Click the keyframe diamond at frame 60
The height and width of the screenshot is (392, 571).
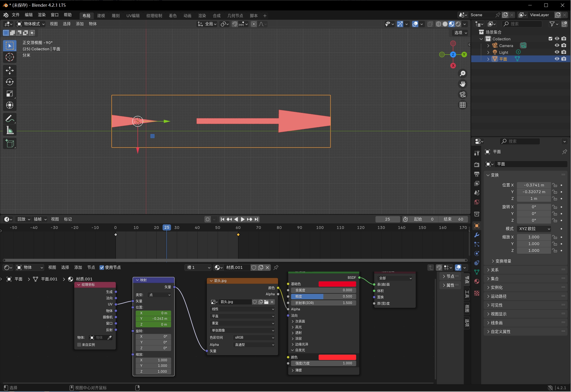pos(238,235)
